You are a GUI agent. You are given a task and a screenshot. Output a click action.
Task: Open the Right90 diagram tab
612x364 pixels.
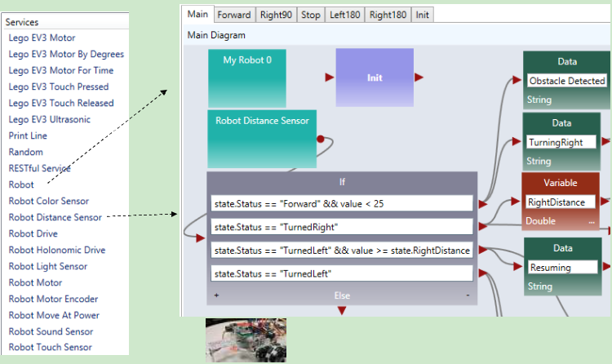coord(275,14)
